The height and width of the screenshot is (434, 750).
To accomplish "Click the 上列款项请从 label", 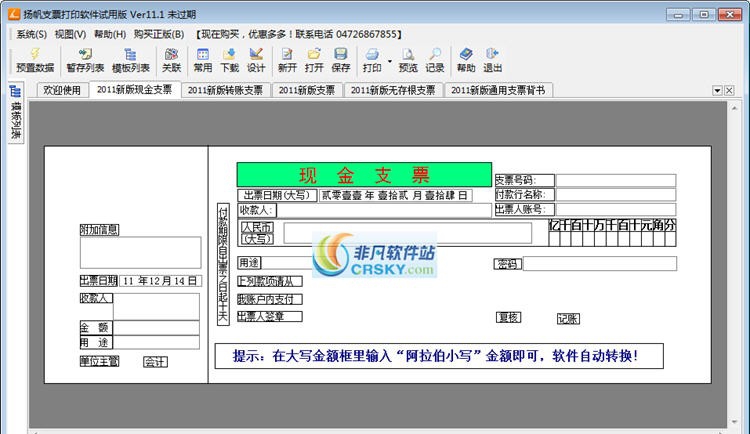I will click(x=270, y=281).
